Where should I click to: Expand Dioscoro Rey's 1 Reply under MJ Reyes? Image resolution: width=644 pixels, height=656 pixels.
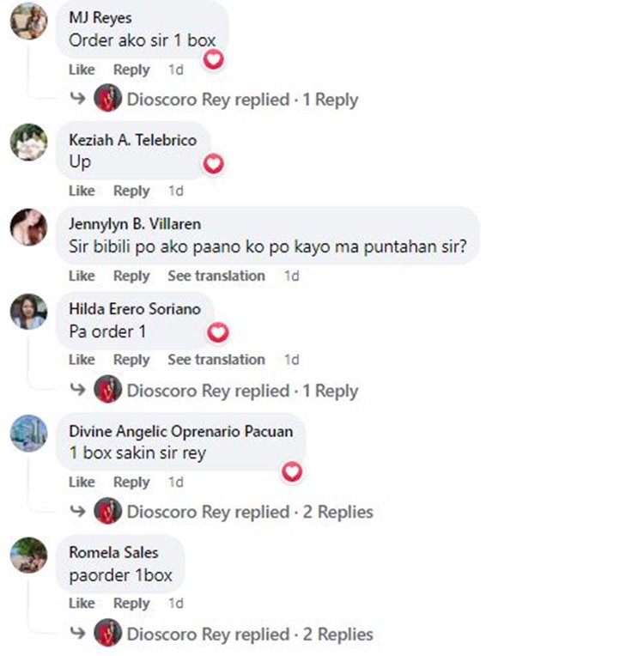pos(243,100)
